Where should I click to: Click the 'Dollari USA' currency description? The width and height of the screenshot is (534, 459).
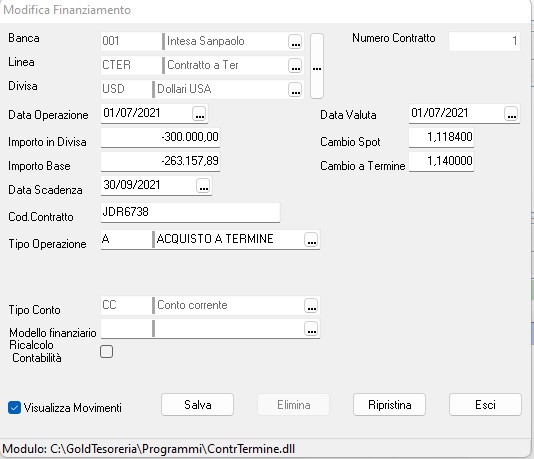click(184, 90)
